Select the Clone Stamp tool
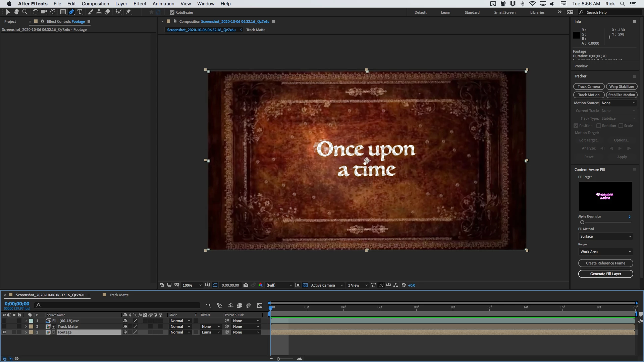This screenshot has height=362, width=644. (99, 12)
